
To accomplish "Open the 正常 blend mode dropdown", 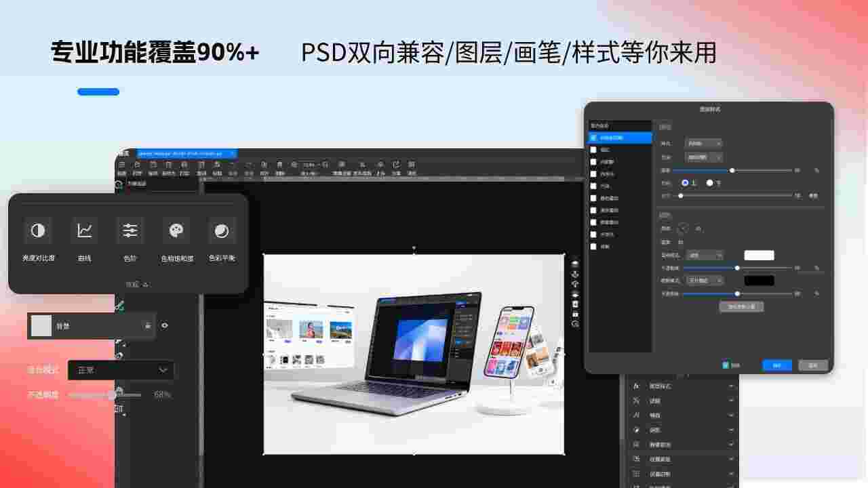I will [x=121, y=370].
